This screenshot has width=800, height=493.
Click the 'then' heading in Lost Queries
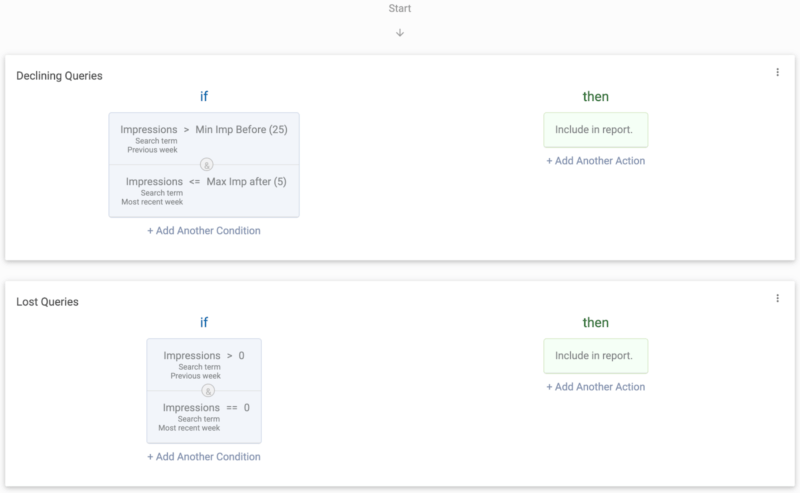click(595, 323)
